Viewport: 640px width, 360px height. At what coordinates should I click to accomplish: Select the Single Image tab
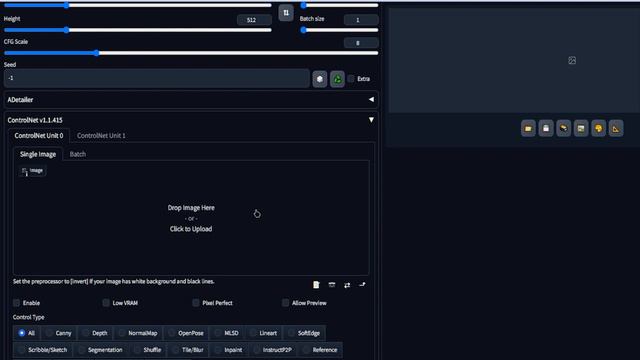click(38, 154)
